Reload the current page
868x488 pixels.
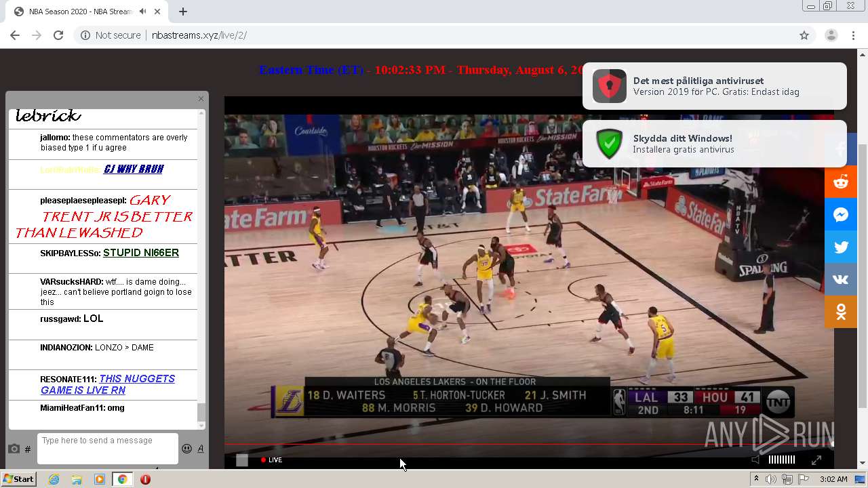tap(58, 35)
